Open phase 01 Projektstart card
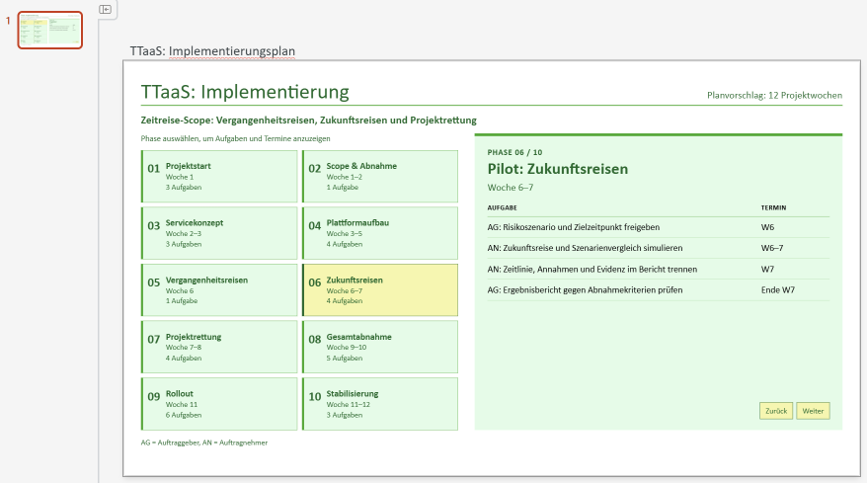 (x=219, y=176)
